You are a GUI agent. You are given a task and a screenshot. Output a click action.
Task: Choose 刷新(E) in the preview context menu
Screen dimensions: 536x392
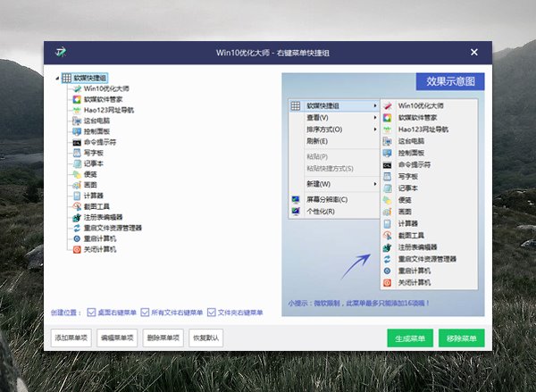317,141
